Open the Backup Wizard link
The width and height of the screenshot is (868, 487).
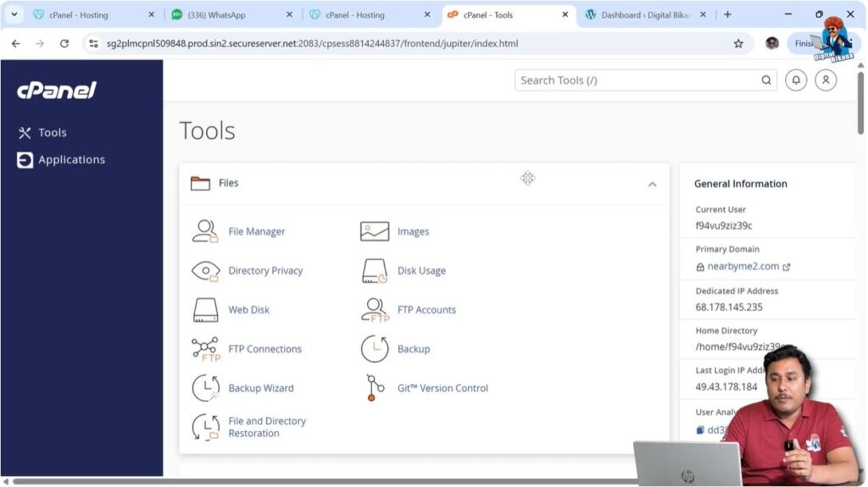[x=261, y=388]
